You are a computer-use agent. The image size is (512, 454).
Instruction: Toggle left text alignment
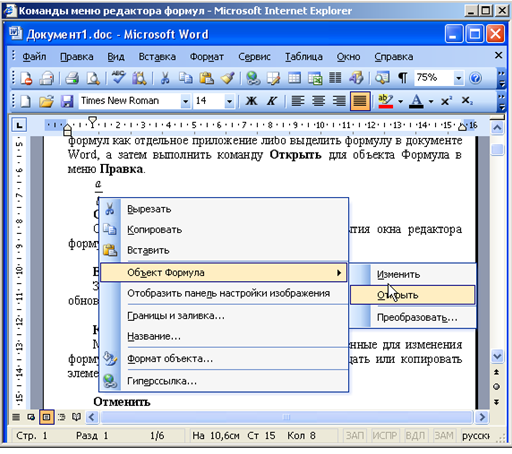pos(298,101)
